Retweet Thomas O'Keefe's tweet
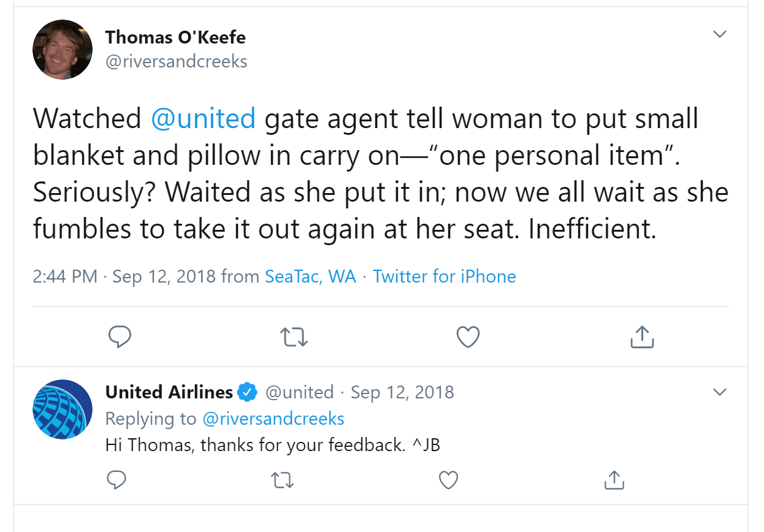764x532 pixels. (294, 336)
